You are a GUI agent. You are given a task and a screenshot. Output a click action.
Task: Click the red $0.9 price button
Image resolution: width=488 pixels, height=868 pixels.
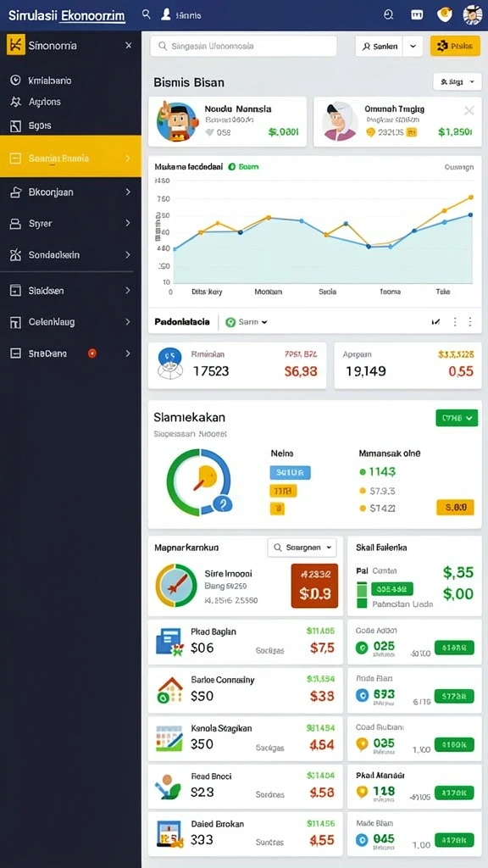(314, 587)
